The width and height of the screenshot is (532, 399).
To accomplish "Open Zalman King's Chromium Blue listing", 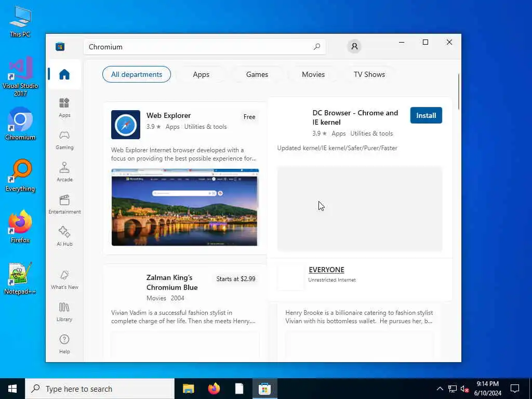I will (172, 282).
